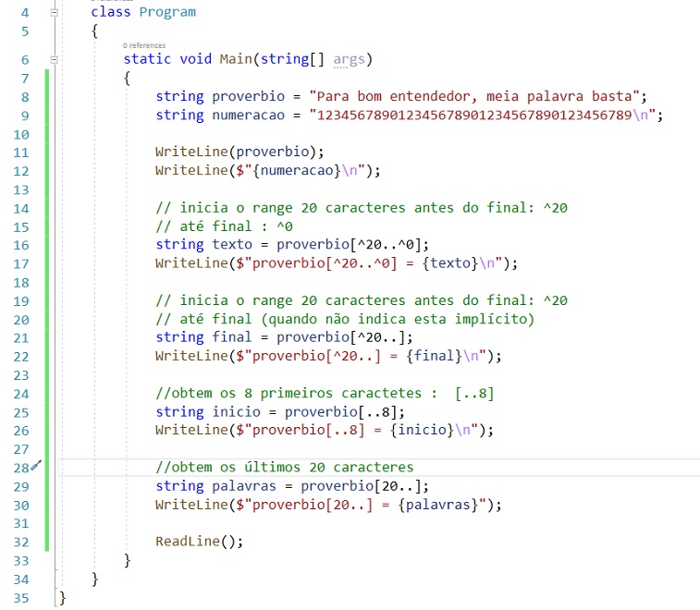
Task: Click the args parameter in Main
Action: click(349, 59)
